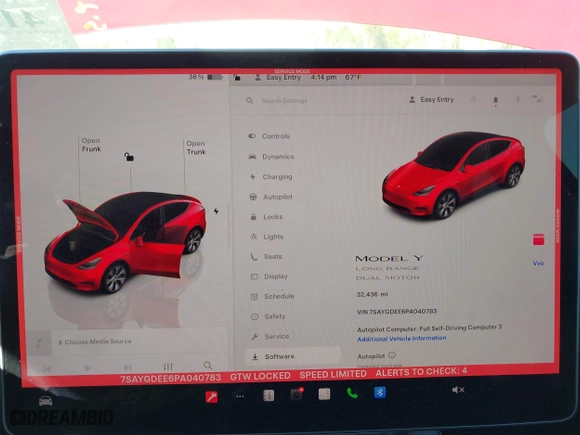
Task: Open the Easy Entry profile dropdown in Settings
Action: (432, 100)
